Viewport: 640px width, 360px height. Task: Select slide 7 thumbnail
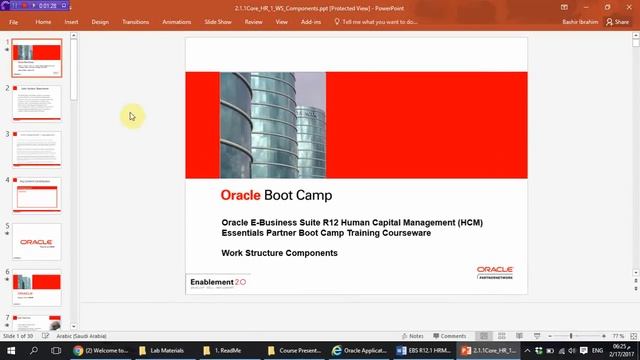tap(37, 322)
